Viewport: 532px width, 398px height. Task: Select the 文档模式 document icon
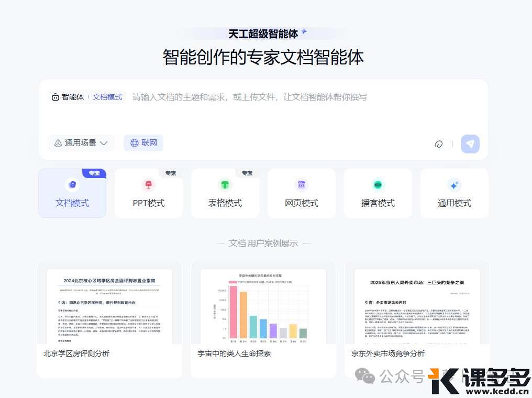pyautogui.click(x=72, y=185)
